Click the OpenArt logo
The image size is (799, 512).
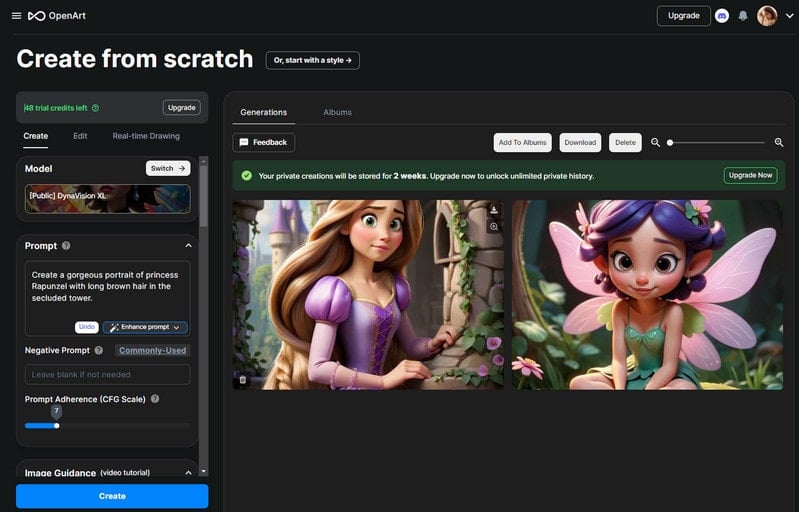pyautogui.click(x=57, y=16)
